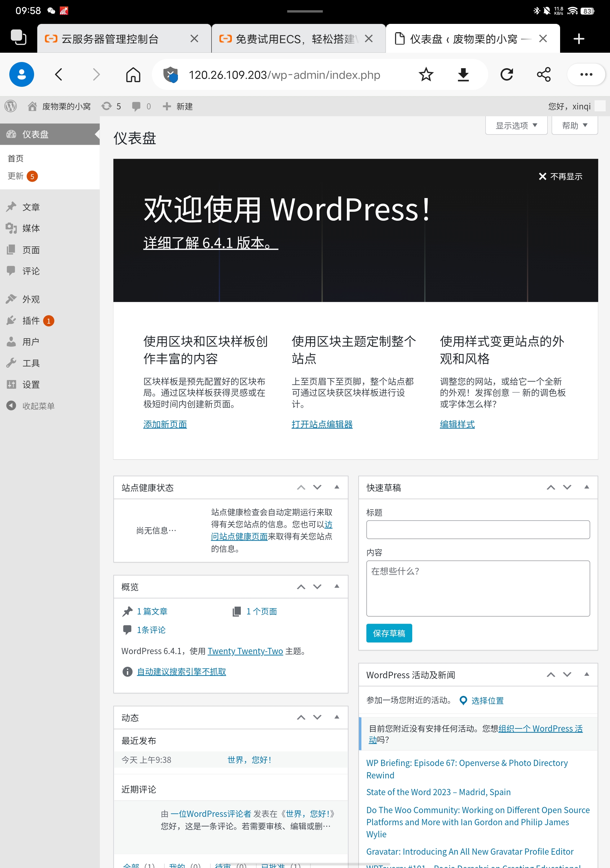This screenshot has width=610, height=868.
Task: Open the 1 个页面 overview link
Action: 262,611
